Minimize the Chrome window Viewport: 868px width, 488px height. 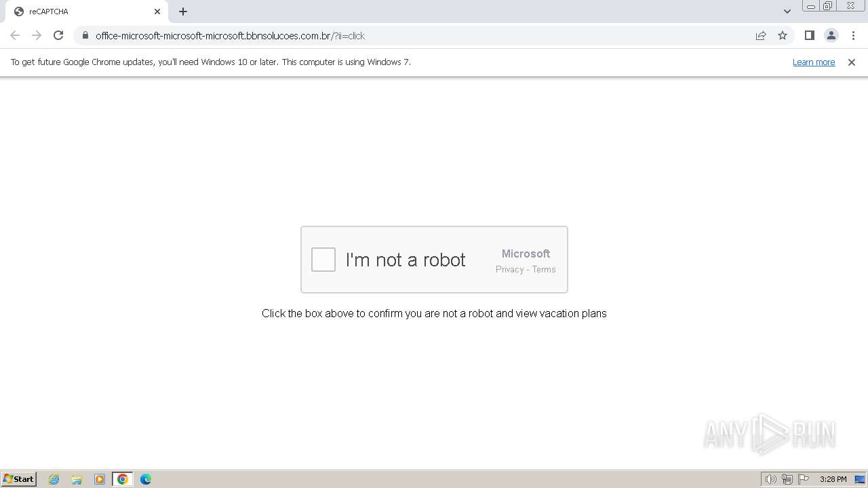811,6
